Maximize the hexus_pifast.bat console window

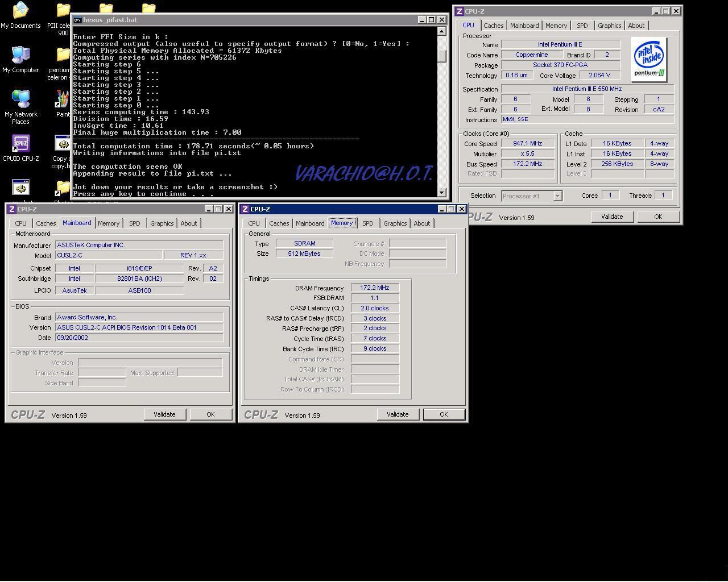point(431,20)
